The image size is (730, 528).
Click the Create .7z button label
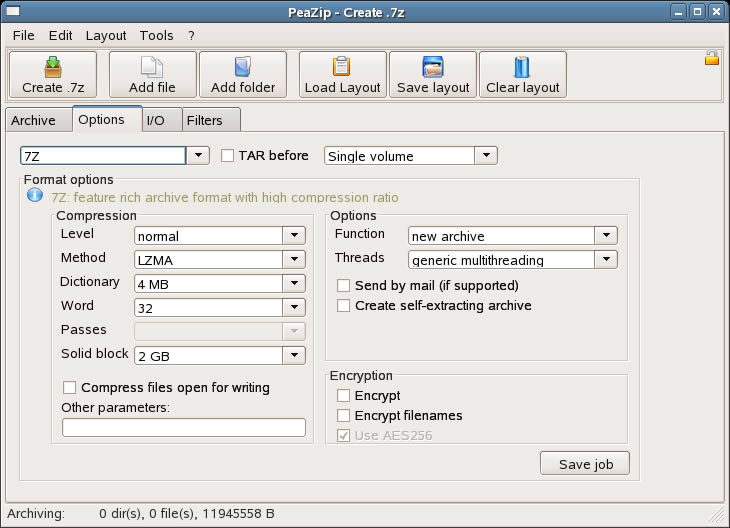53,88
